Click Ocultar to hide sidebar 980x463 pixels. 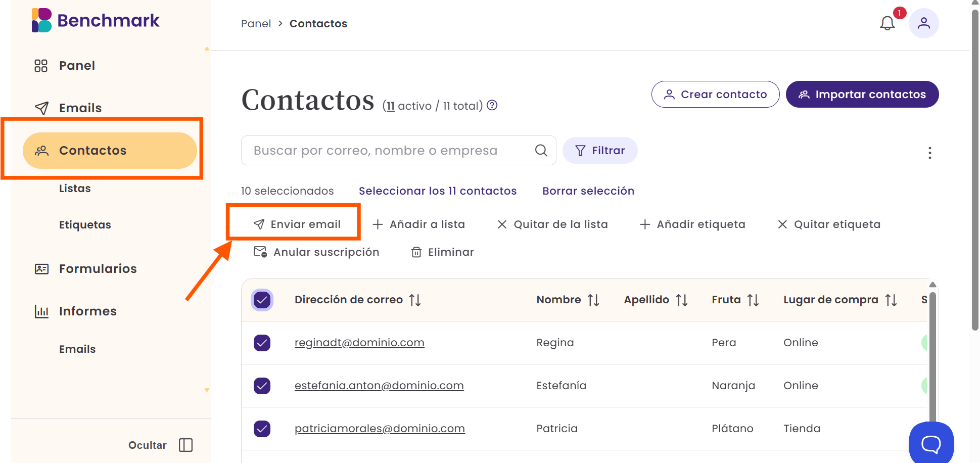click(148, 445)
